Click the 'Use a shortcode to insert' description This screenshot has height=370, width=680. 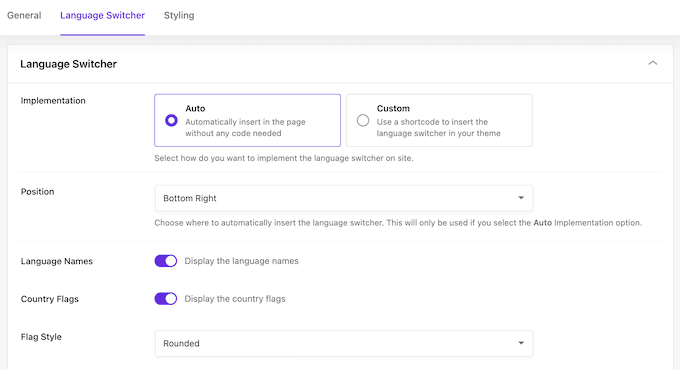(438, 128)
